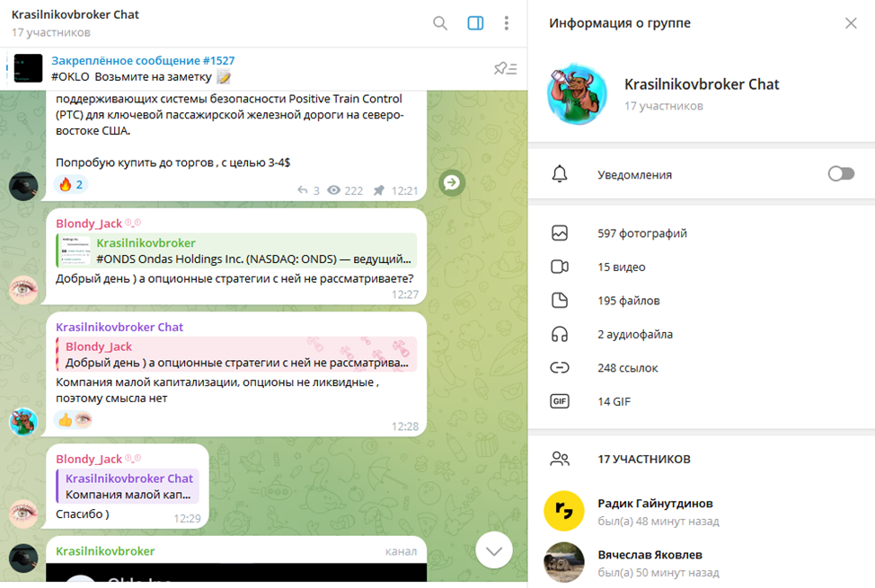Click the thumbs-up reaction on the 12:28 message
Image resolution: width=875 pixels, height=588 pixels.
(66, 419)
